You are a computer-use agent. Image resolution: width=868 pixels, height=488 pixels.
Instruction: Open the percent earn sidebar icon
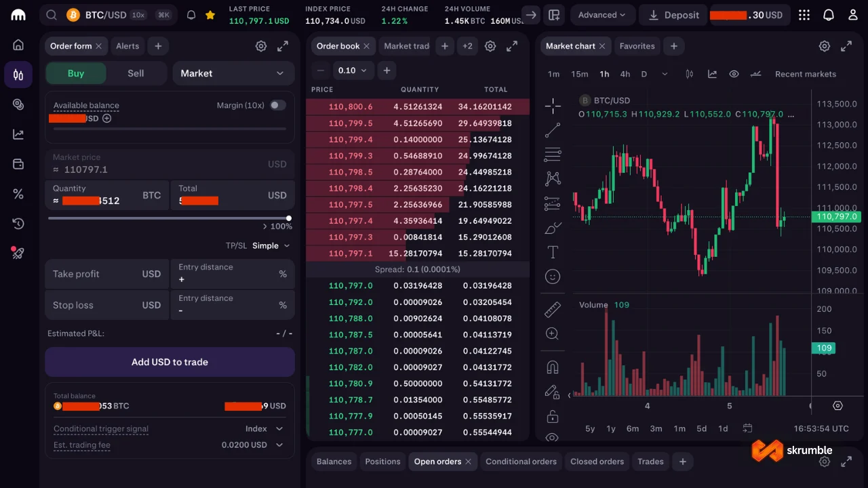pos(18,194)
